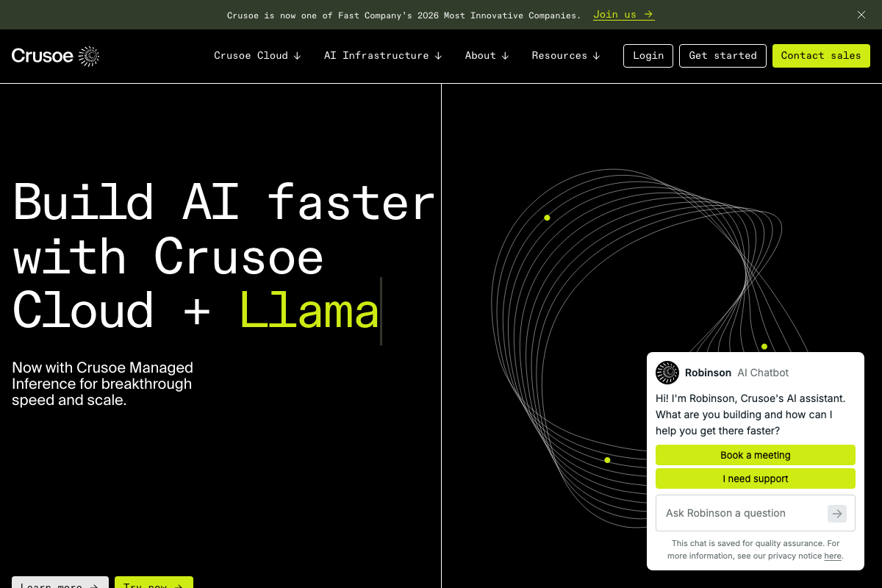Click the Login button
Screen dimensions: 882x588
[648, 56]
